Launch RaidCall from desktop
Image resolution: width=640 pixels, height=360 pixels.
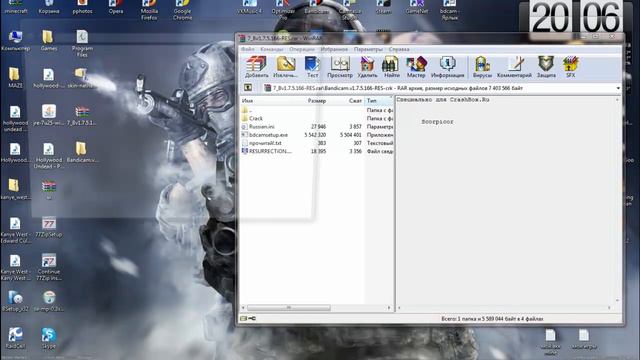(x=16, y=339)
